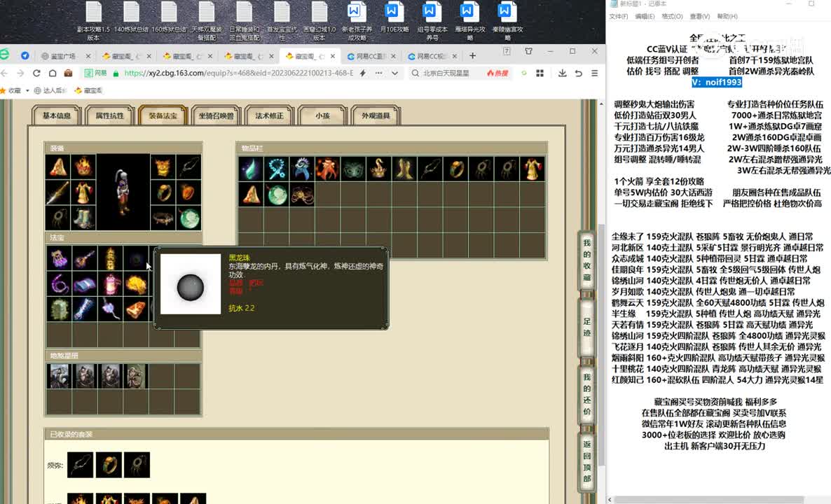The height and width of the screenshot is (504, 831).
Task: Expand the address bar dropdown arrow
Action: tap(395, 73)
